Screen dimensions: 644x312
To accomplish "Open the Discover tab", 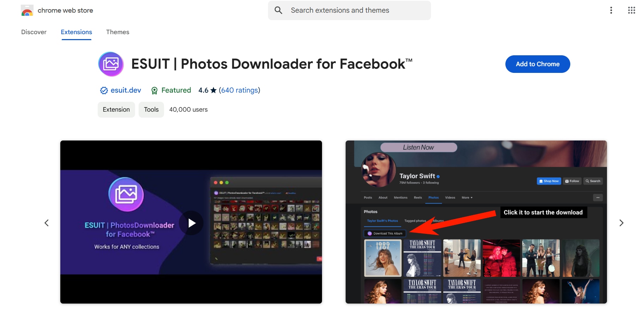I will [34, 32].
